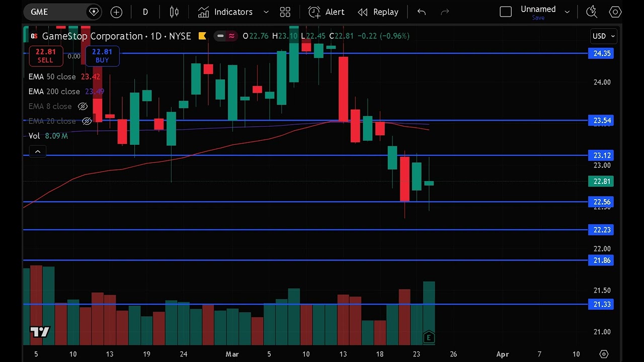Undo the last chart action

[422, 12]
